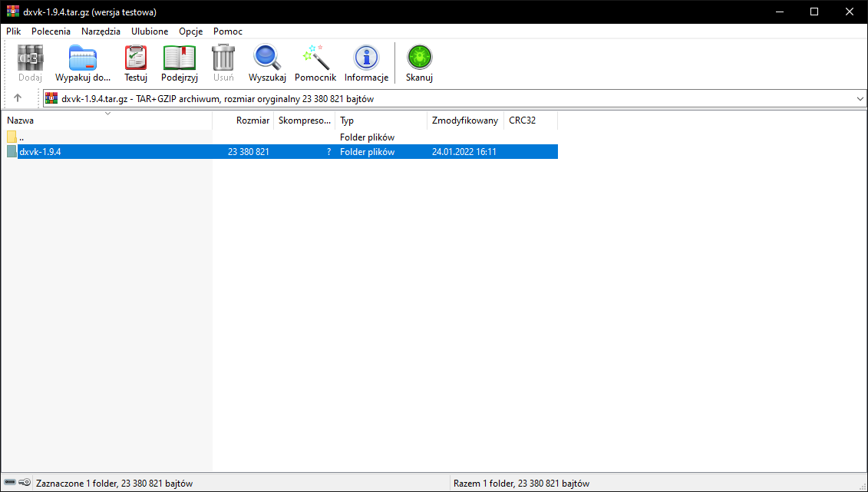
Task: Open the Plik menu
Action: tap(14, 31)
